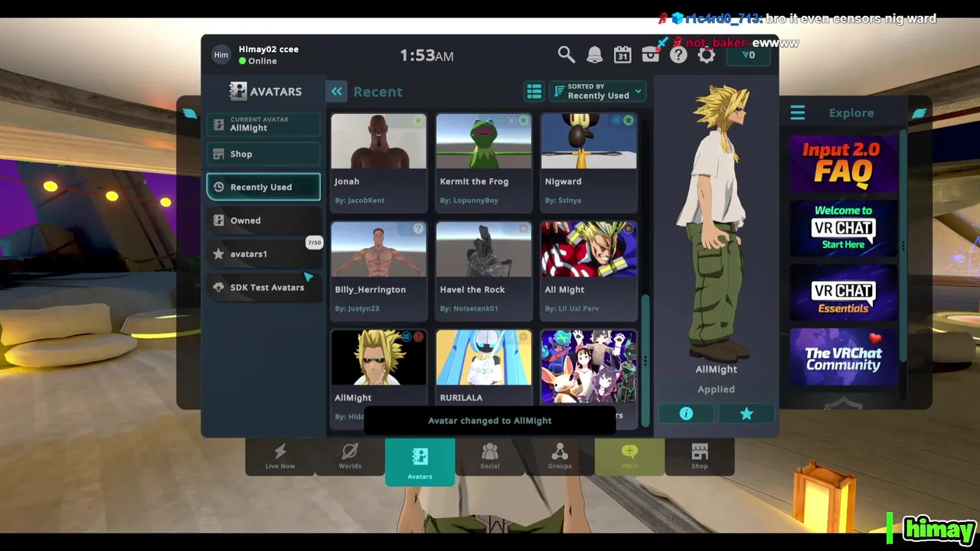Open the Explore panel hamburger menu
Screen dimensions: 980x551
coord(797,113)
